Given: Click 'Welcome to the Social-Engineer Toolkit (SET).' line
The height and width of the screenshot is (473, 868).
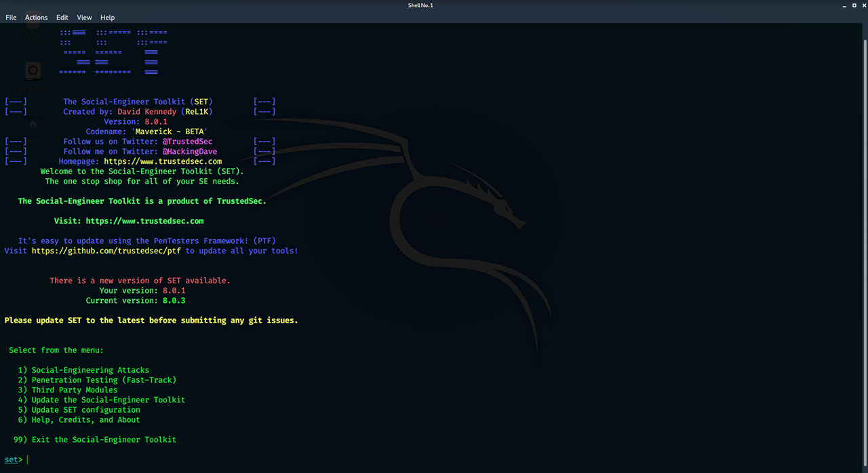Looking at the screenshot, I should tap(142, 171).
